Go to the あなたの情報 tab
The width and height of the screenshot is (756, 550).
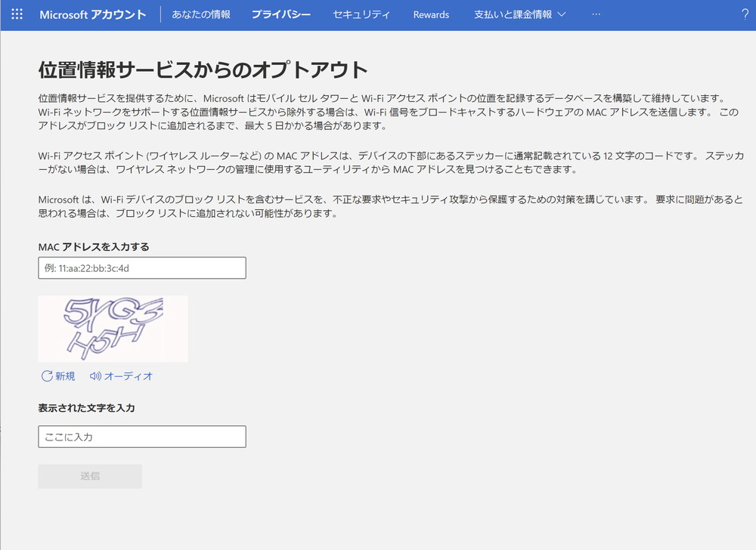201,14
